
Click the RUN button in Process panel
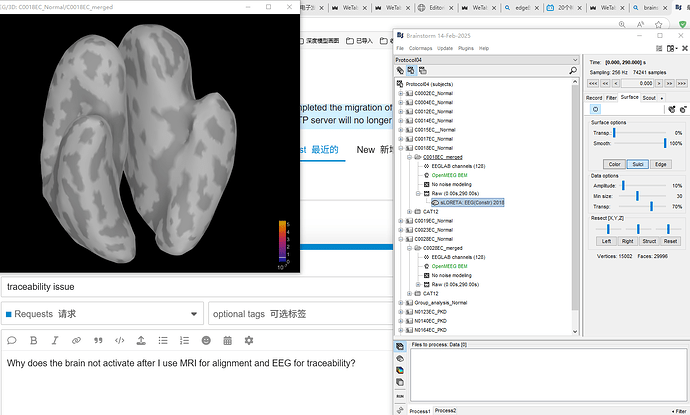click(400, 397)
